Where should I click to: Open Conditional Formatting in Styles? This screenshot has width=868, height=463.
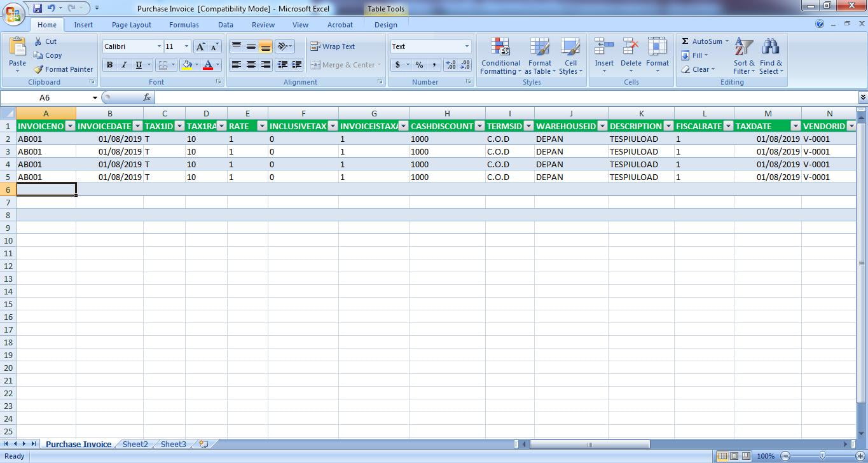click(x=500, y=48)
